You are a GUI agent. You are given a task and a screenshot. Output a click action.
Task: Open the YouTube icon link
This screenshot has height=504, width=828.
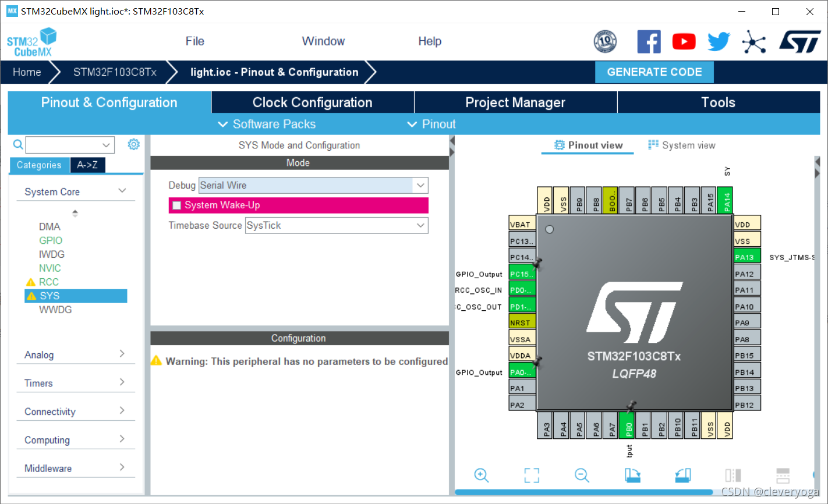pyautogui.click(x=684, y=41)
